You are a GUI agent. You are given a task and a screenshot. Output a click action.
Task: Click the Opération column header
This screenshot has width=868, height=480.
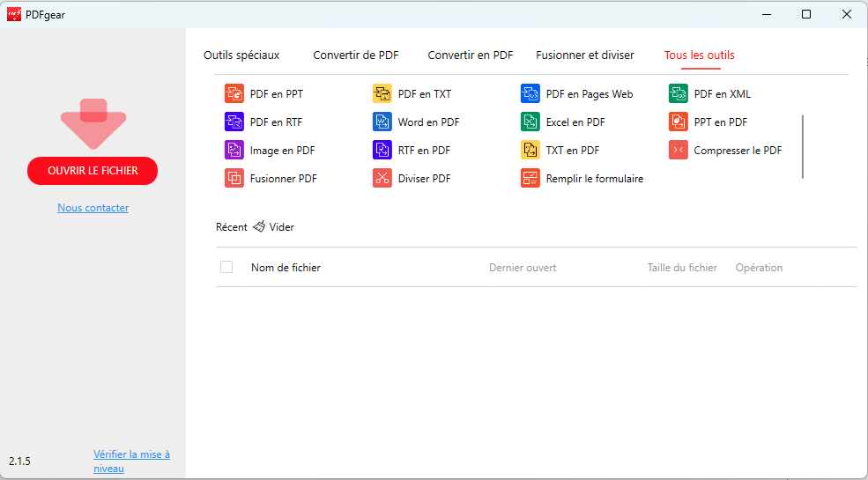(759, 268)
